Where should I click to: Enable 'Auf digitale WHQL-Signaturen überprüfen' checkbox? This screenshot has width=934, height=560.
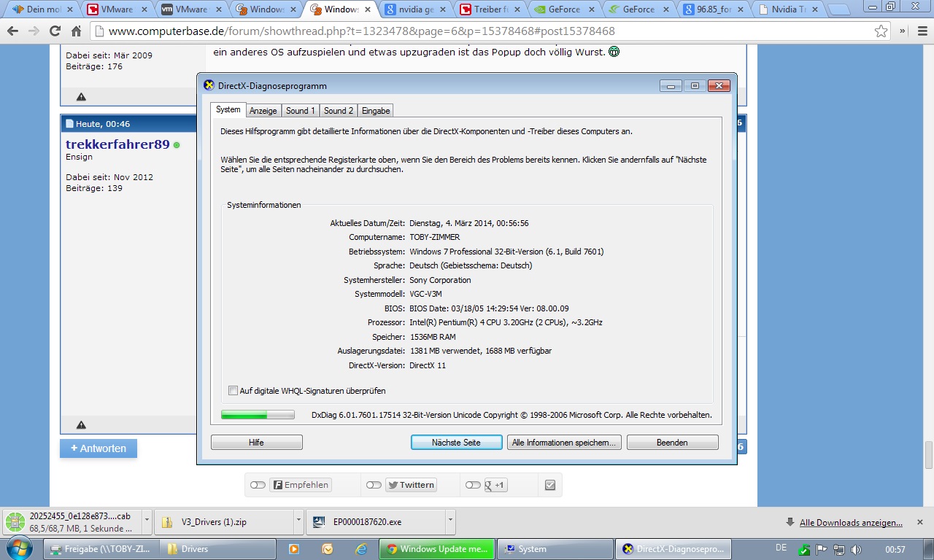point(233,391)
